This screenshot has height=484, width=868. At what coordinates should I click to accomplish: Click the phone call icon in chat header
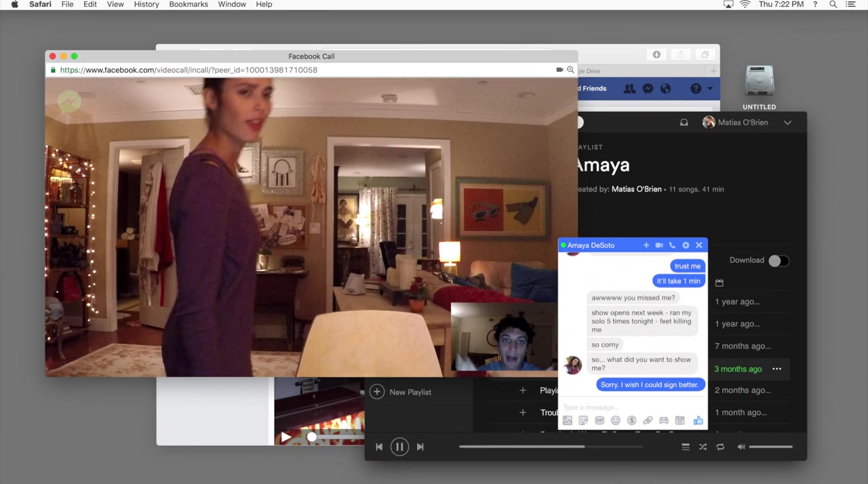(672, 245)
